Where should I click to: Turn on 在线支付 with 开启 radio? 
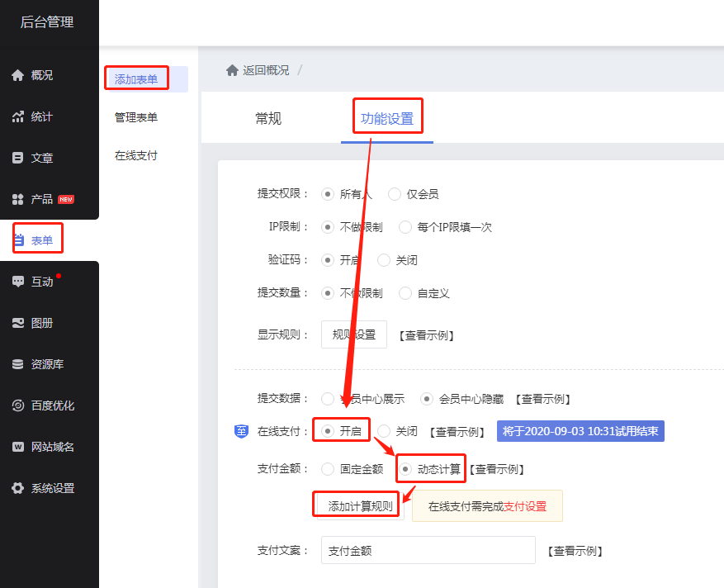click(328, 431)
